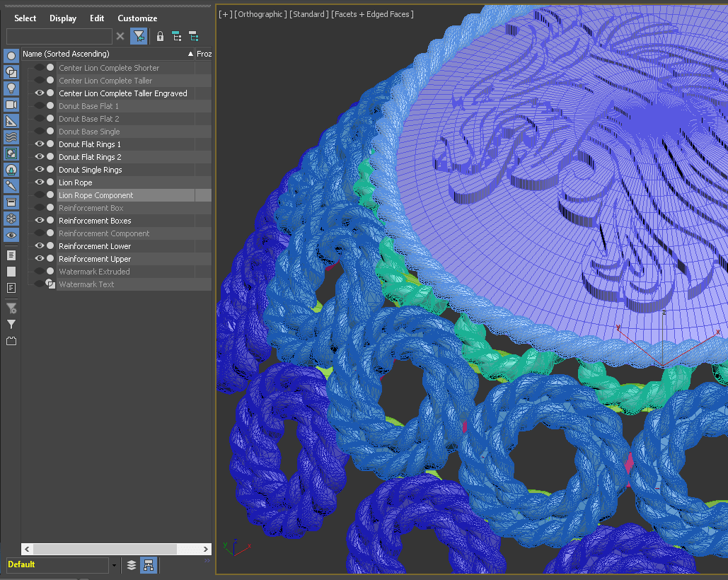Click the Scene Explorer search input field
Viewport: 728px width, 580px height.
point(59,36)
